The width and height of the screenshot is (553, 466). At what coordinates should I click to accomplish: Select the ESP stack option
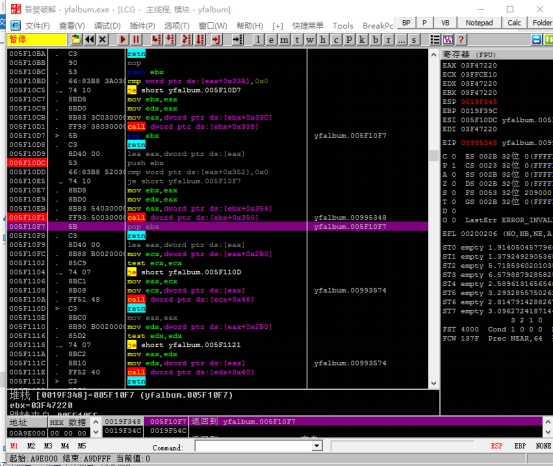point(497,446)
